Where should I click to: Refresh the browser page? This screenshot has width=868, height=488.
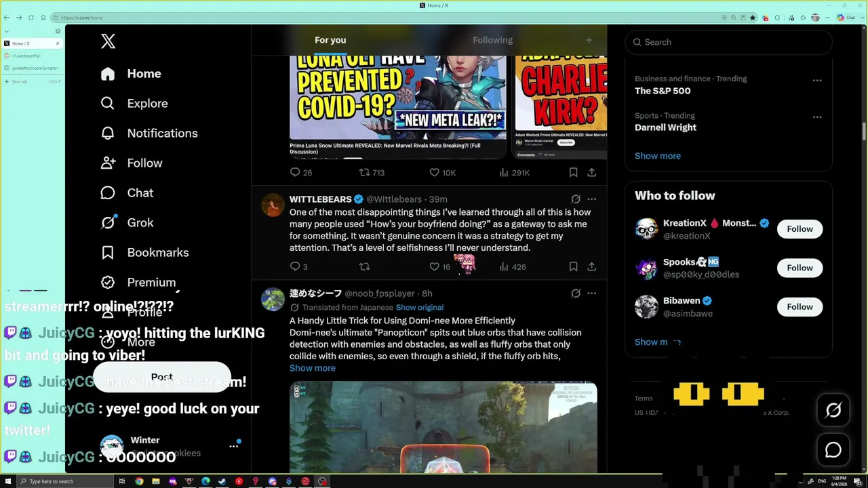pos(31,18)
